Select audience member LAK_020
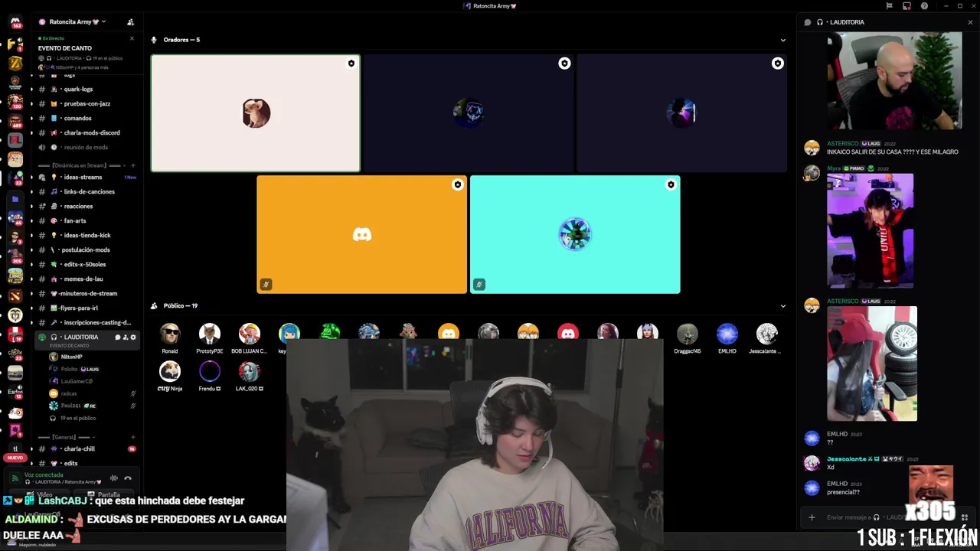The height and width of the screenshot is (551, 980). [x=250, y=377]
